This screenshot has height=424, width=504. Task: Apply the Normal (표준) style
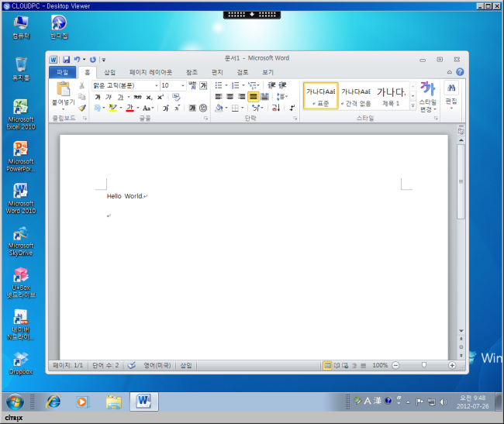point(320,96)
